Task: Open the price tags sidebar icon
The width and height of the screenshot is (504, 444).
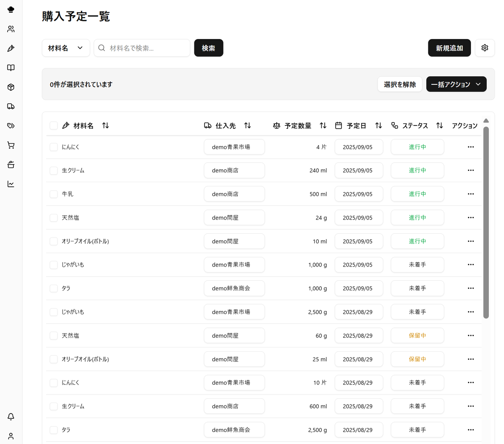Action: coord(11,125)
